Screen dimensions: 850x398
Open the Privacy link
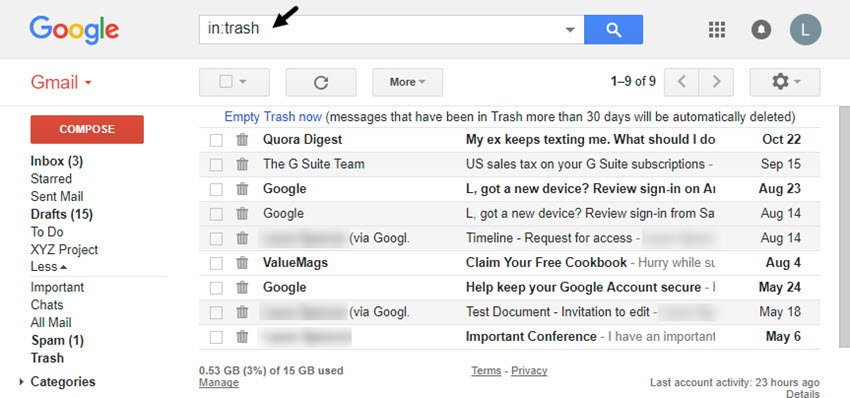529,370
